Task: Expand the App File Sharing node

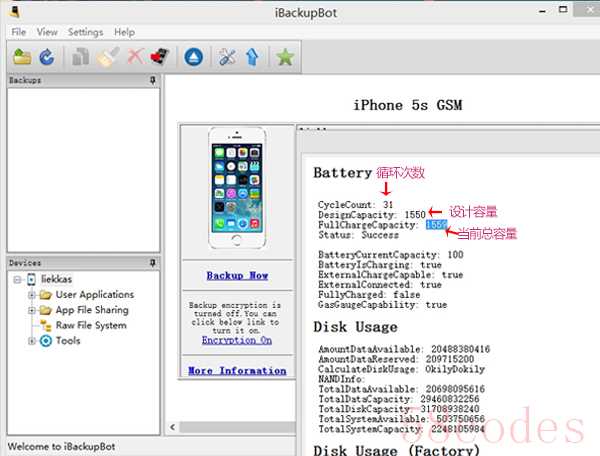Action: (32, 310)
